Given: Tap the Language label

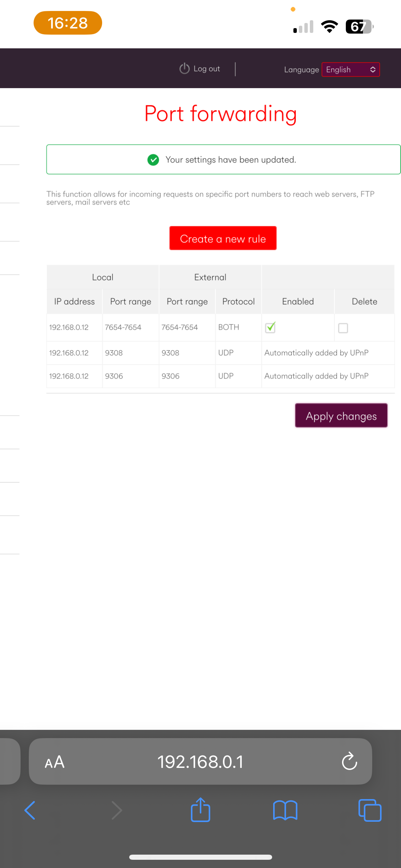Looking at the screenshot, I should [302, 70].
